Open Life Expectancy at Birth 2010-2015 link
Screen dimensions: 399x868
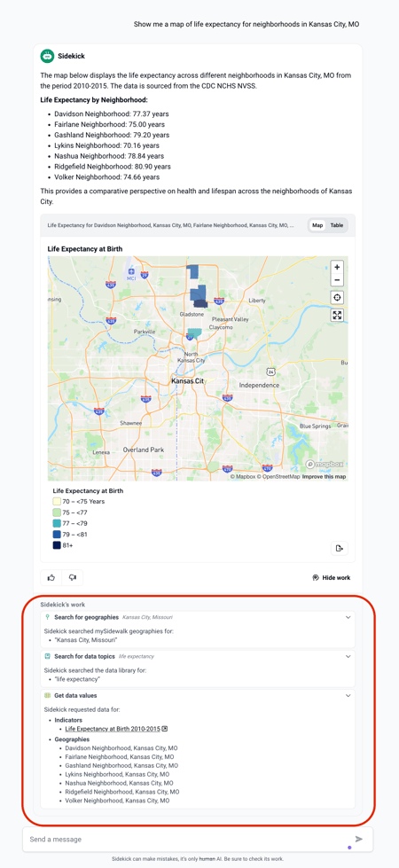pyautogui.click(x=116, y=729)
